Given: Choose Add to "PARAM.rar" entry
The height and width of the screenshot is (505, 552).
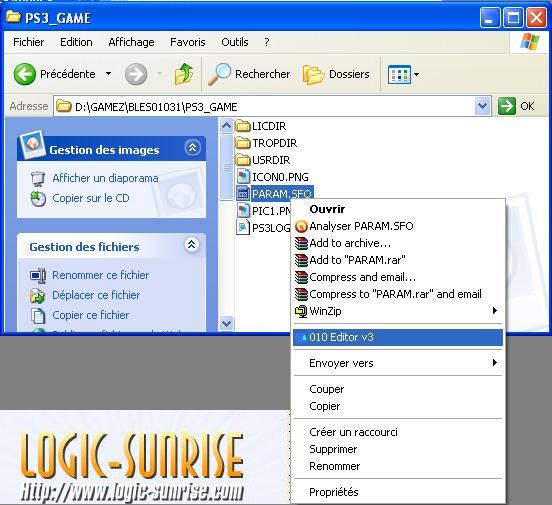Looking at the screenshot, I should (398, 260).
